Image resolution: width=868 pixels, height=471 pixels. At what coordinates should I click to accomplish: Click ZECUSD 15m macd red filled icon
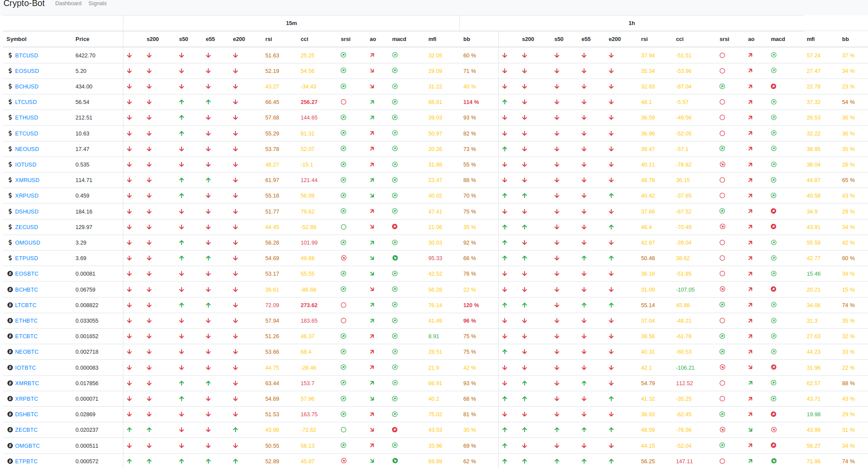pos(395,226)
